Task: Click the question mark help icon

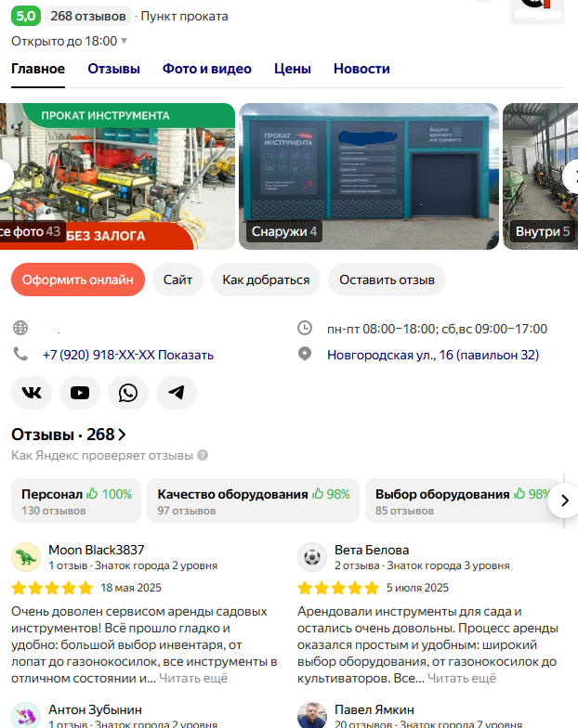Action: pos(203,455)
